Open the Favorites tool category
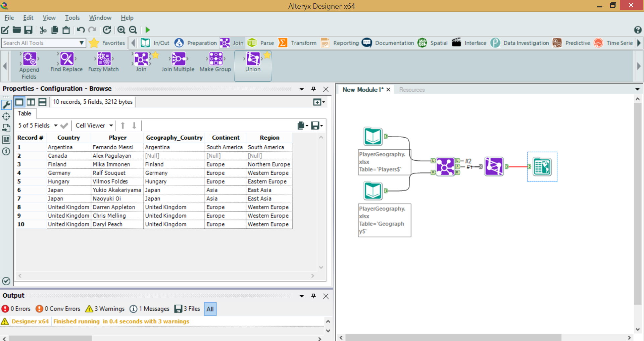The image size is (644, 341). (x=107, y=43)
